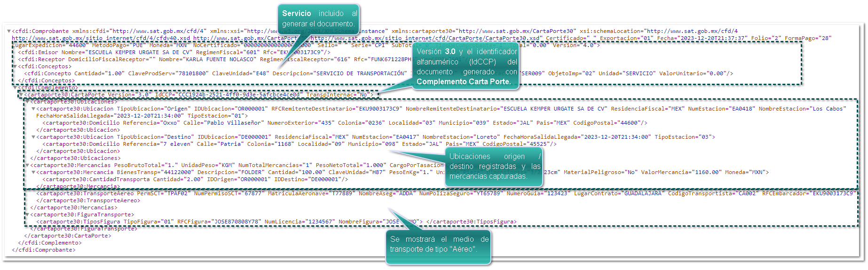Collapse the cartaporte30:Mercancia BienesTransp node
This screenshot has width=868, height=270.
tap(33, 173)
